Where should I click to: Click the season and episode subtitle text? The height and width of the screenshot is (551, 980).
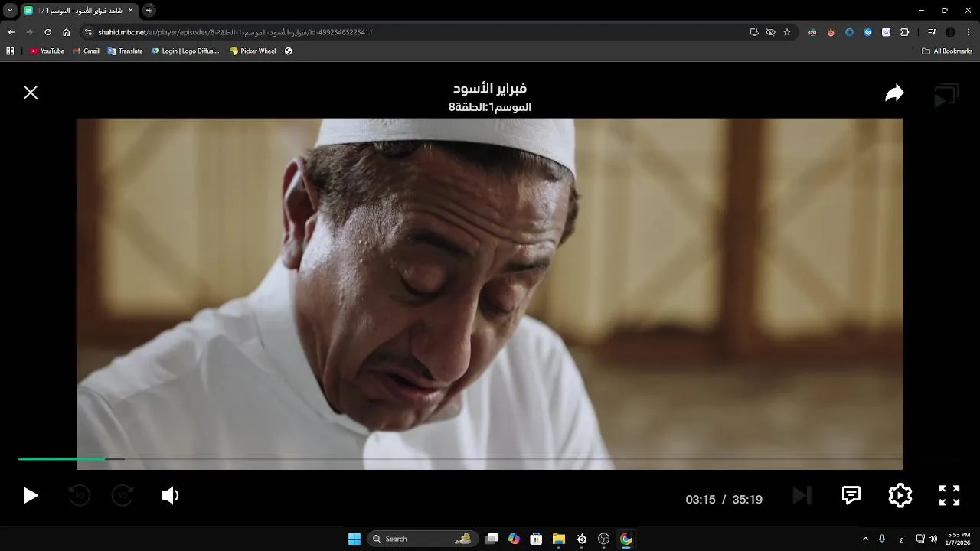tap(490, 107)
